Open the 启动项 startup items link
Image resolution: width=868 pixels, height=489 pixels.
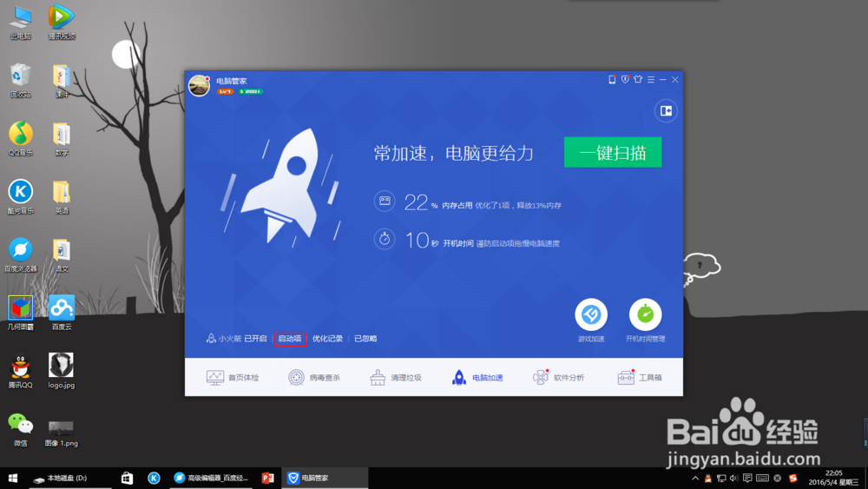point(290,339)
